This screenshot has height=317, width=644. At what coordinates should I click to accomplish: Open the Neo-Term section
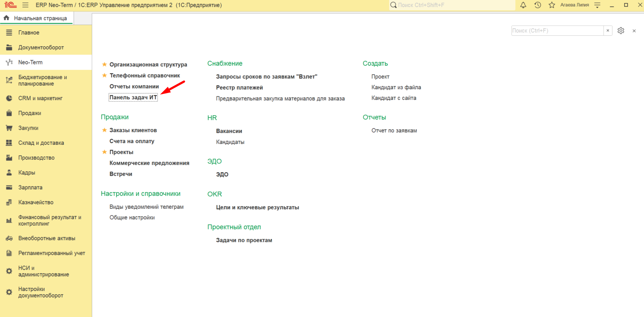coord(46,62)
